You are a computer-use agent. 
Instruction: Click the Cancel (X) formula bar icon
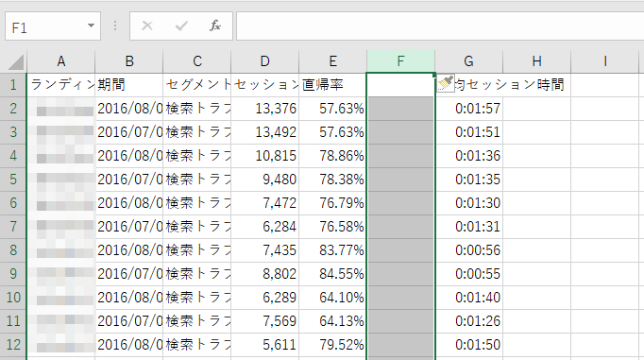click(147, 26)
